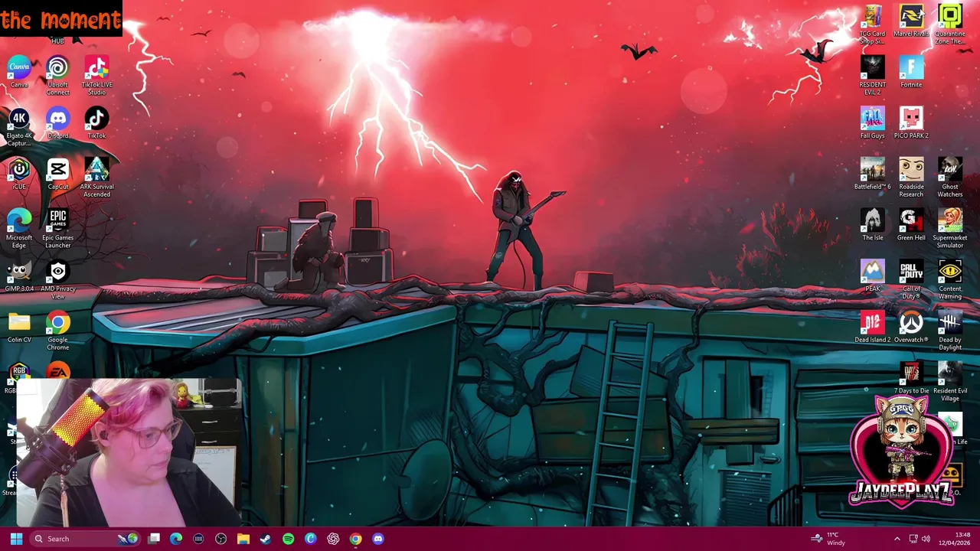Switch to Chrome on the taskbar
The image size is (980, 551).
(355, 539)
